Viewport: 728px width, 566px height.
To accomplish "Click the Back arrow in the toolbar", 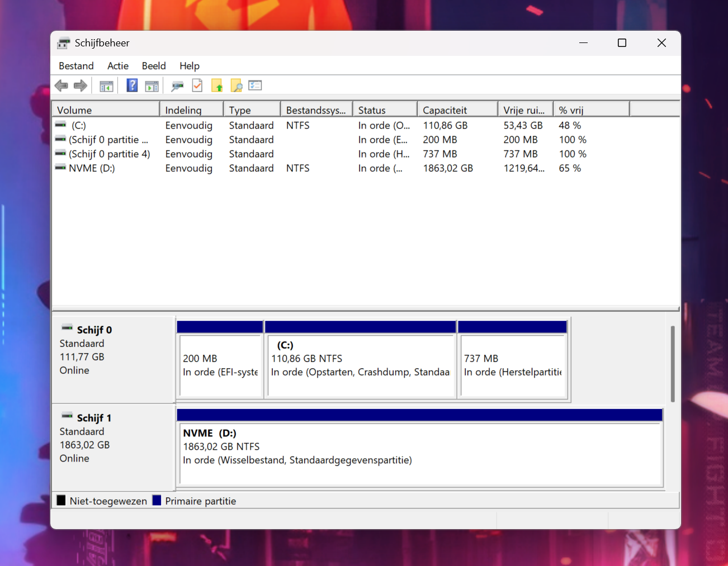I will 62,85.
